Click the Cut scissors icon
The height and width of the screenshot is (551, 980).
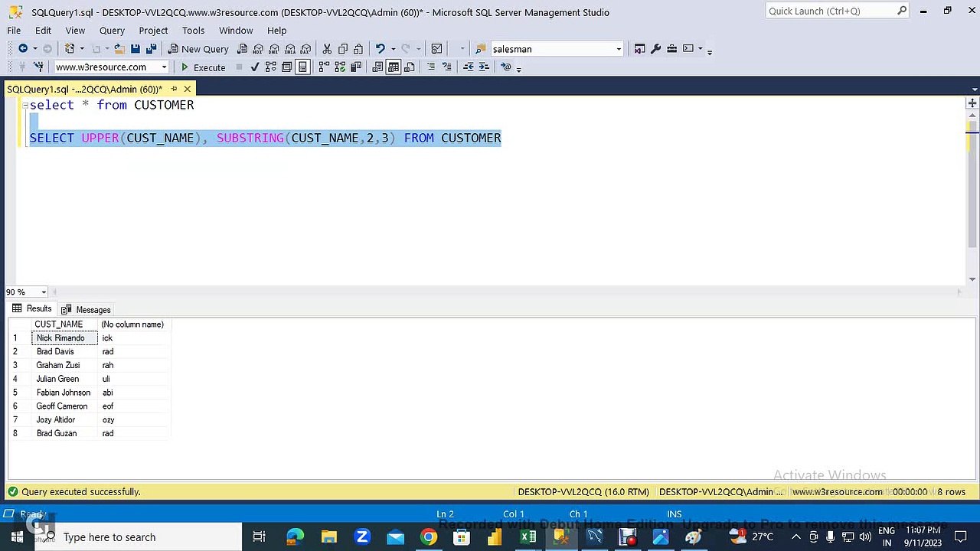coord(327,49)
